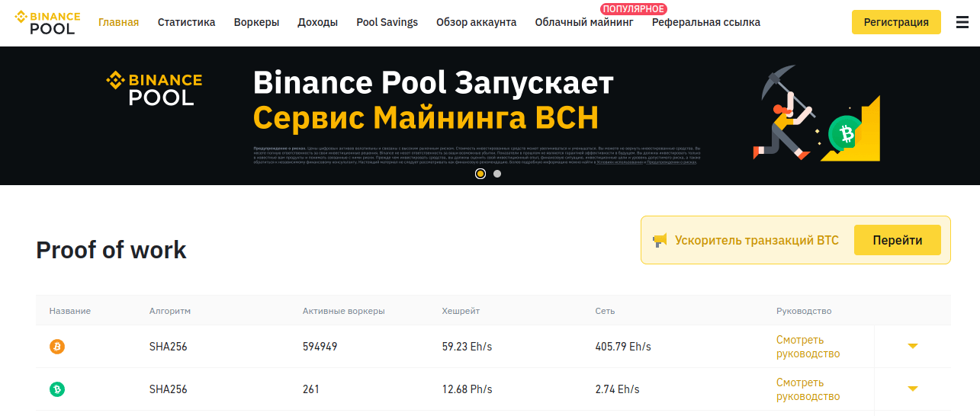Screen dimensions: 980x416
Task: Click the Bitcoin Cash coin icon
Action: (x=57, y=389)
